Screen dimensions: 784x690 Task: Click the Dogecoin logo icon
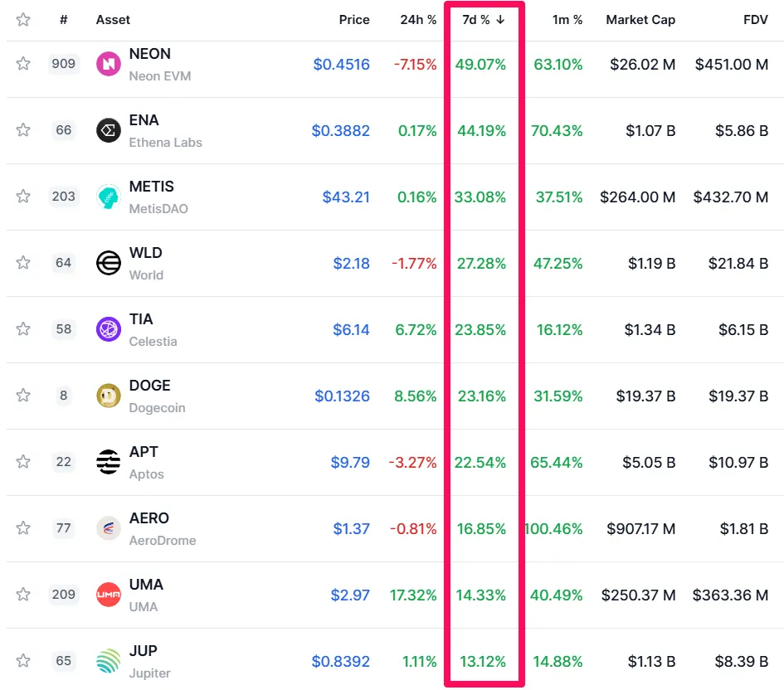[109, 396]
